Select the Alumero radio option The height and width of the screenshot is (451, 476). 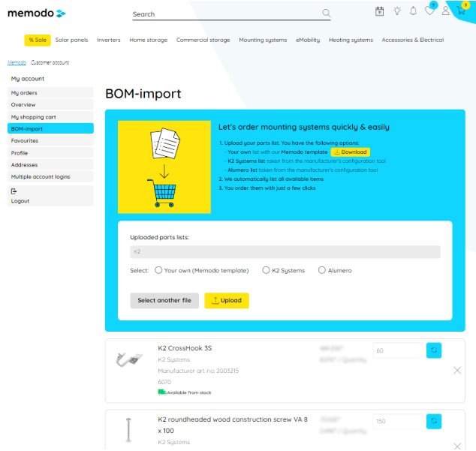322,270
